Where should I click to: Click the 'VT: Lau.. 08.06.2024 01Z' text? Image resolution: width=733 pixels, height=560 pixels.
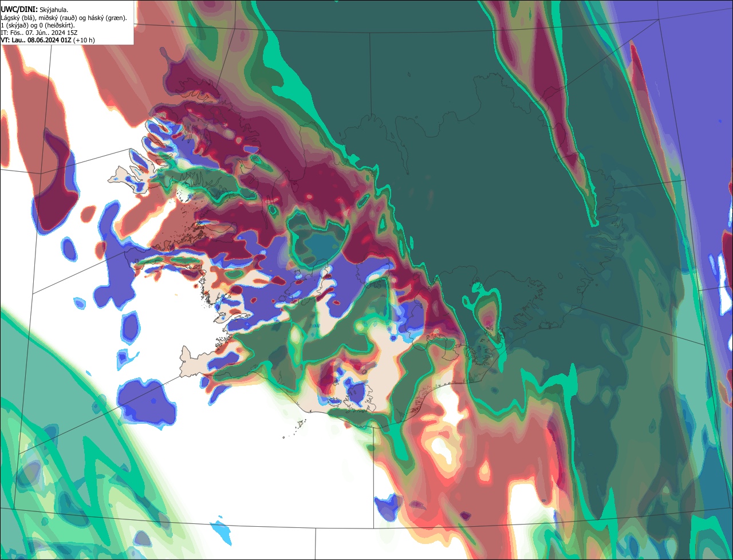coord(36,41)
